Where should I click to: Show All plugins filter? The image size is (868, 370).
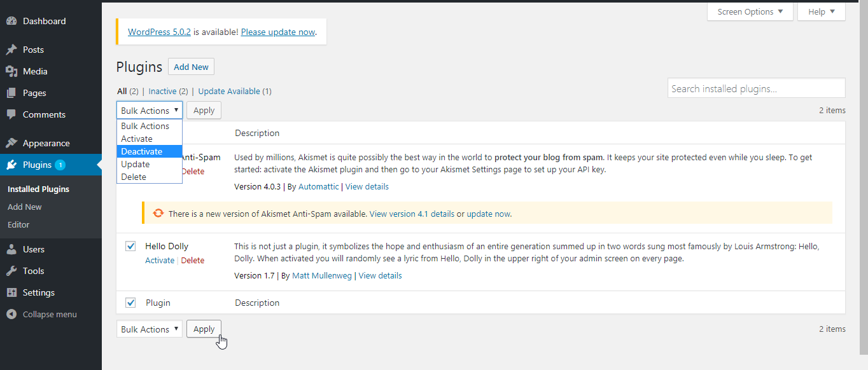coord(127,92)
